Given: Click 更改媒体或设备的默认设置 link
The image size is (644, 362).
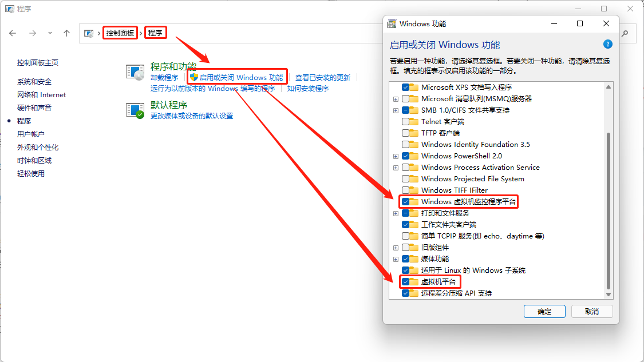Looking at the screenshot, I should [x=192, y=116].
